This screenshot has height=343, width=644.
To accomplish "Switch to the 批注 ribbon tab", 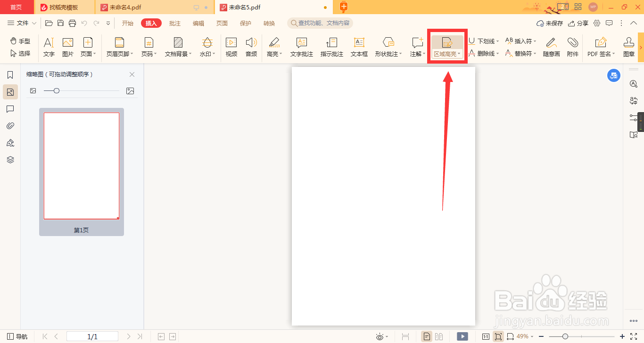I will [x=175, y=23].
